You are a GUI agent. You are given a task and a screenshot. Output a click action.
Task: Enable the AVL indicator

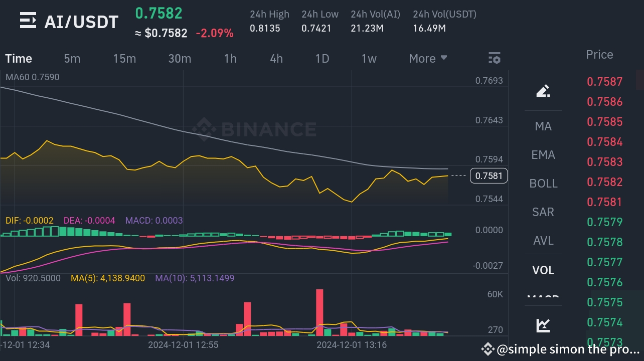(543, 241)
